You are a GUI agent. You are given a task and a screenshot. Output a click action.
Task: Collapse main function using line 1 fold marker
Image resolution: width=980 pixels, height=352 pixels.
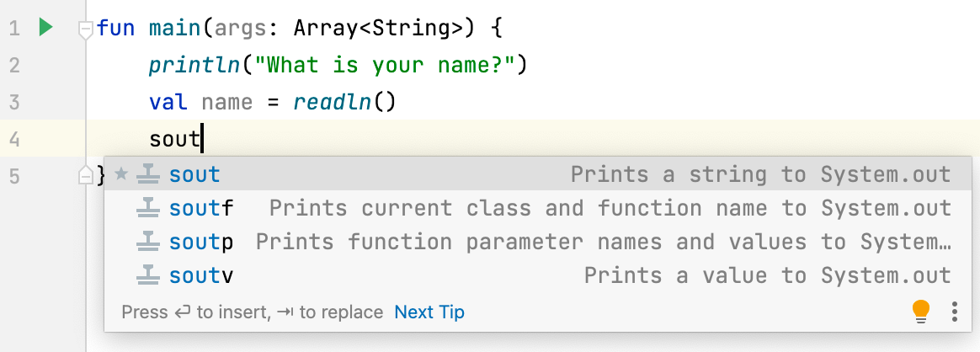pos(86,29)
